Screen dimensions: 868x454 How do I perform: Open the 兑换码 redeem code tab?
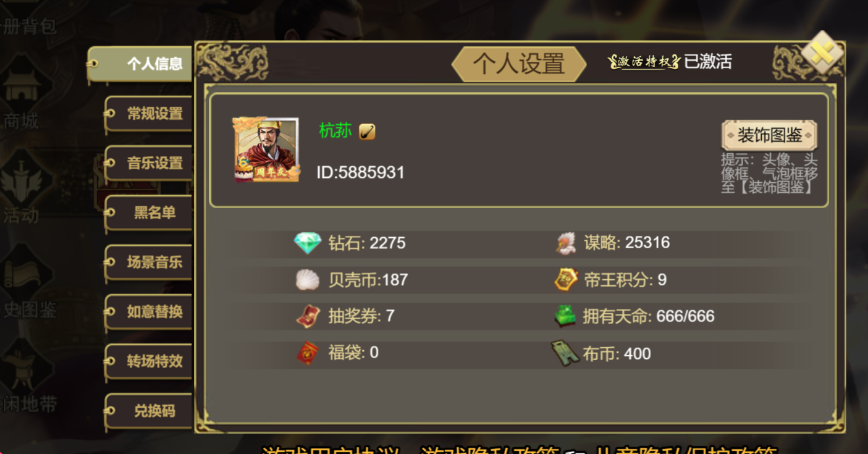148,410
